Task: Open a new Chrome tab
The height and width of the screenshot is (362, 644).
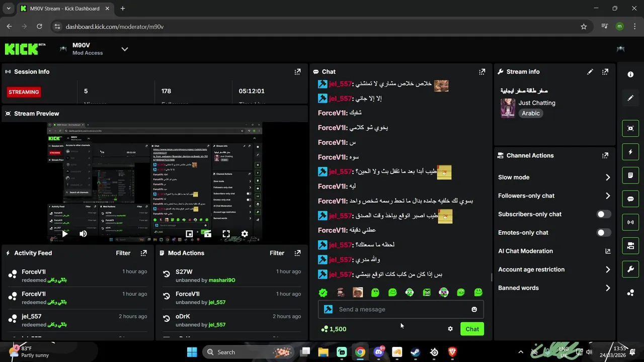Action: tap(123, 9)
